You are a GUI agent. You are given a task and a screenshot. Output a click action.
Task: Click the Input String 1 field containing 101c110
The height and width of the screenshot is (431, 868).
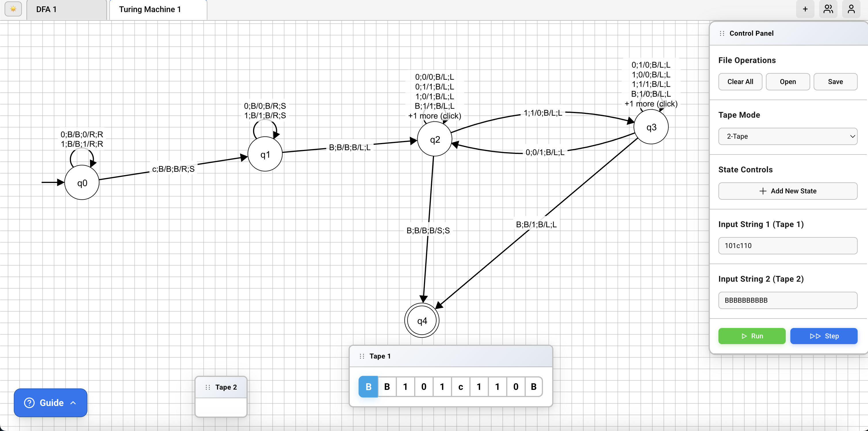tap(787, 246)
